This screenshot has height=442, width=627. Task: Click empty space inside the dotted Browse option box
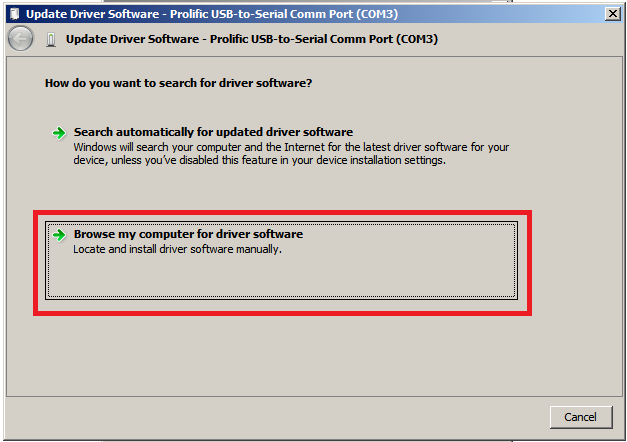(282, 278)
